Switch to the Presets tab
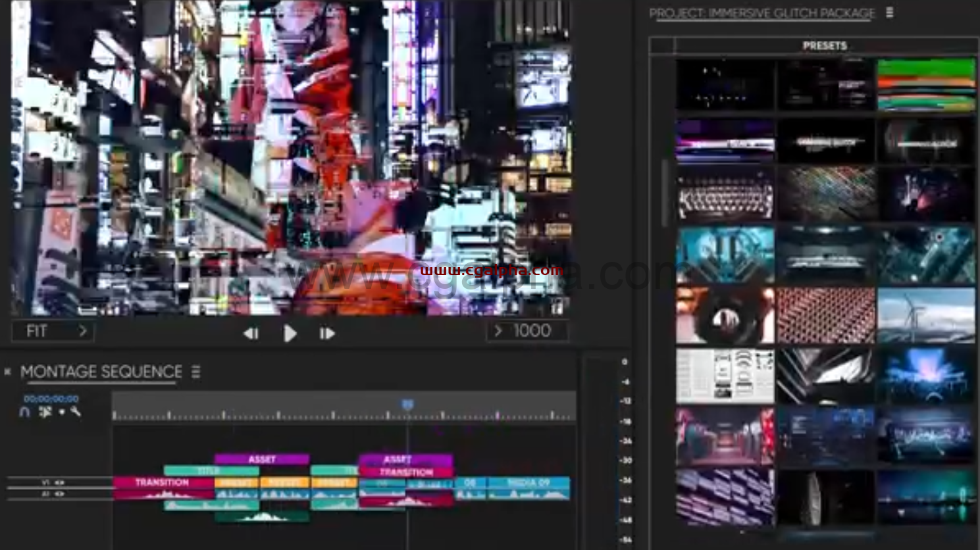 point(824,46)
